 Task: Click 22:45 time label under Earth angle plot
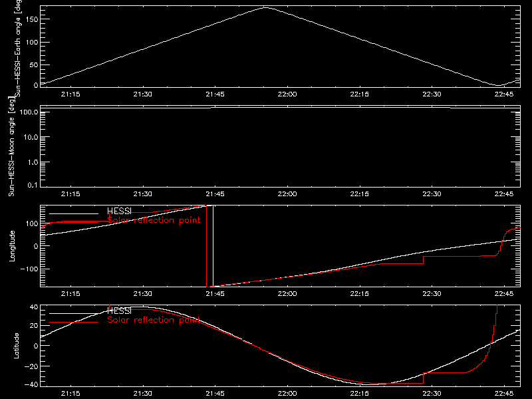pos(504,94)
